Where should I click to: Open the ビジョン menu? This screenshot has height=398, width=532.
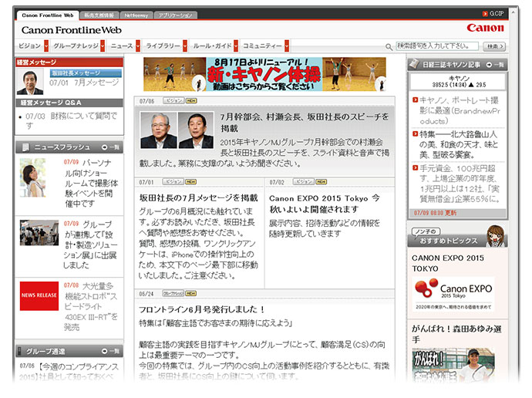(29, 46)
